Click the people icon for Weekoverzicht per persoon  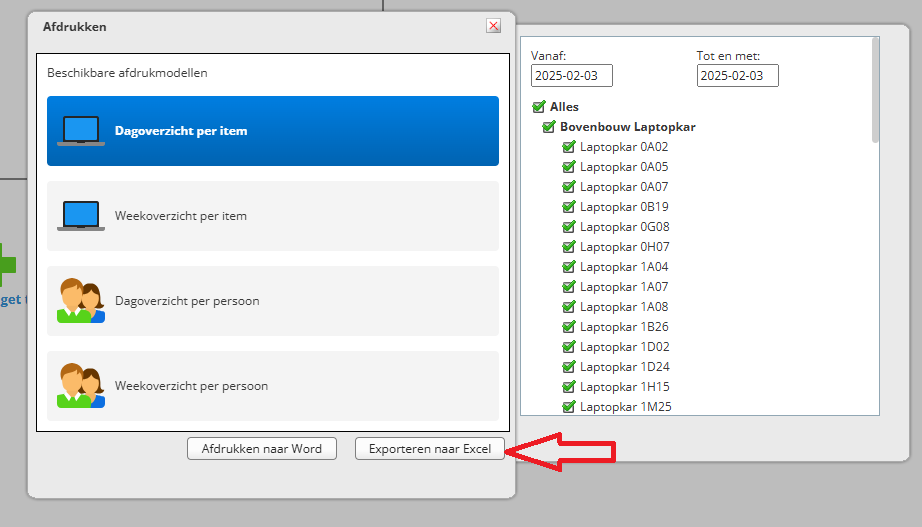coord(81,386)
